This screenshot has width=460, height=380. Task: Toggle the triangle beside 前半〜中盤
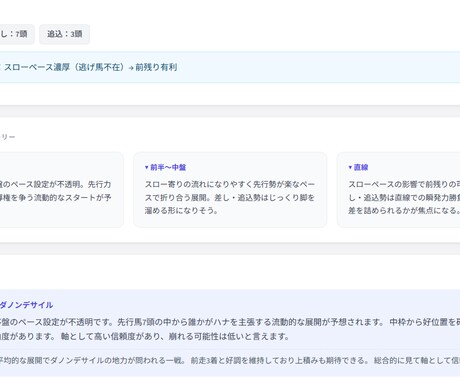tap(147, 167)
